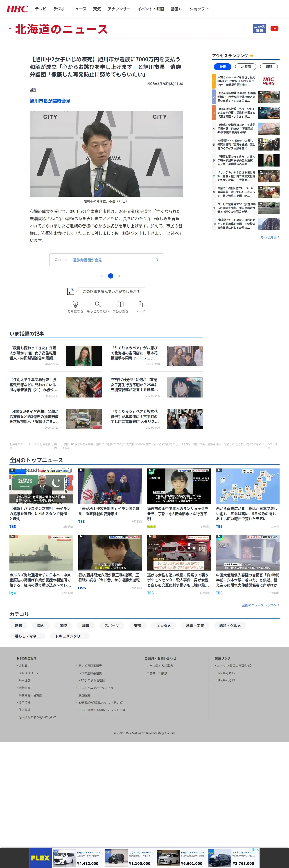
Task: Click the 北海道のニュース page title
Action: pyautogui.click(x=61, y=29)
